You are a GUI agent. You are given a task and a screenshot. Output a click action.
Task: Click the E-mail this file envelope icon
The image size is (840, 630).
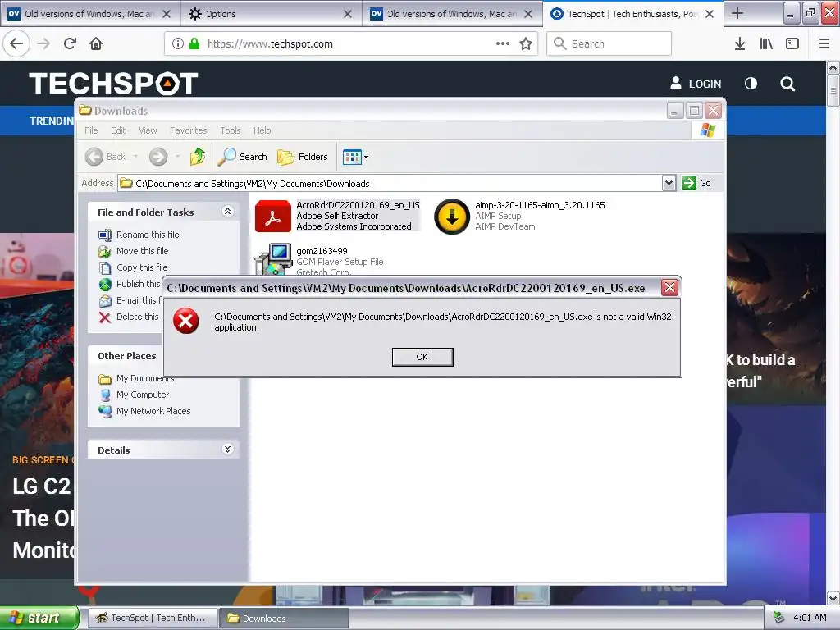pyautogui.click(x=105, y=300)
